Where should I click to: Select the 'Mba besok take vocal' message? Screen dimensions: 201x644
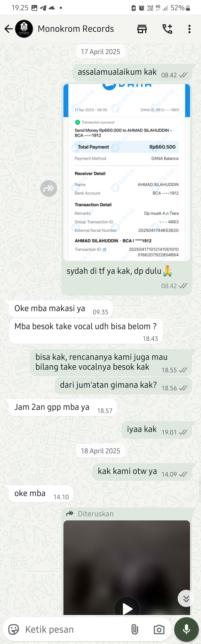[x=86, y=331]
